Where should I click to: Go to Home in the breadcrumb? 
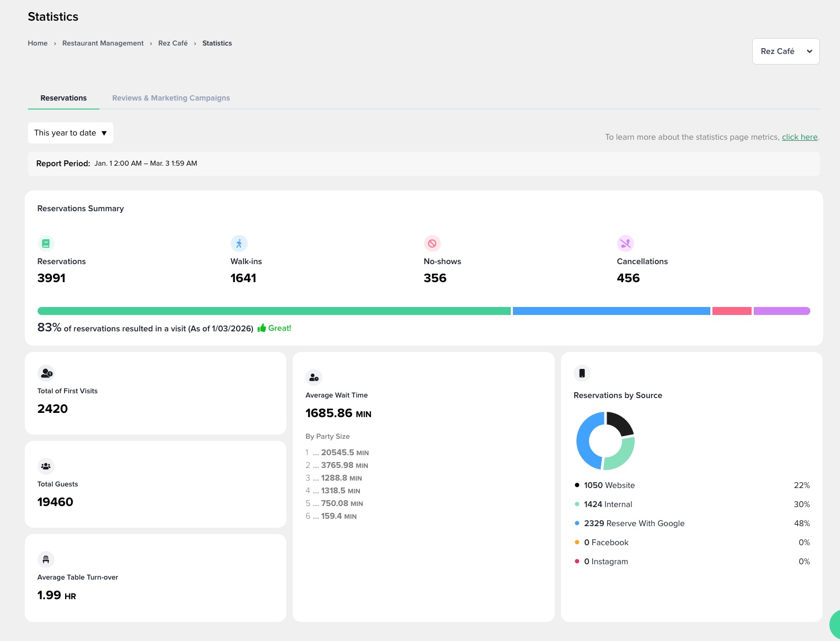click(x=38, y=43)
